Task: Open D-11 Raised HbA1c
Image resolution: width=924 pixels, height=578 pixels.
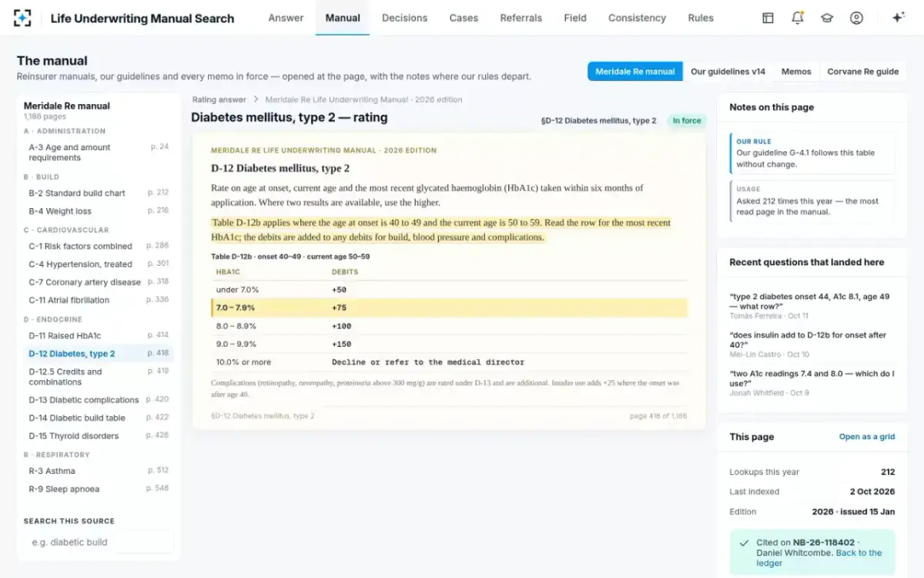Action: (99, 335)
